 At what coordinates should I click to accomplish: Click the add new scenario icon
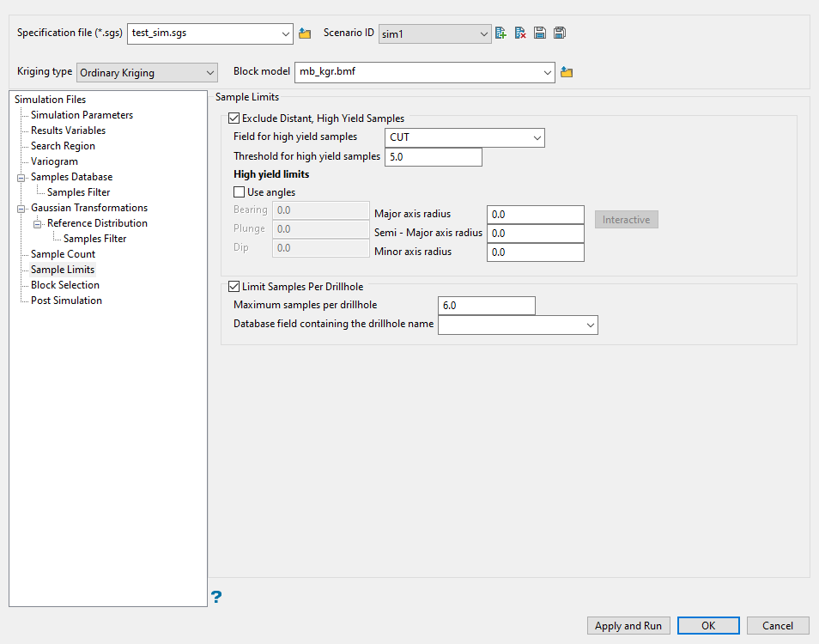pos(501,33)
